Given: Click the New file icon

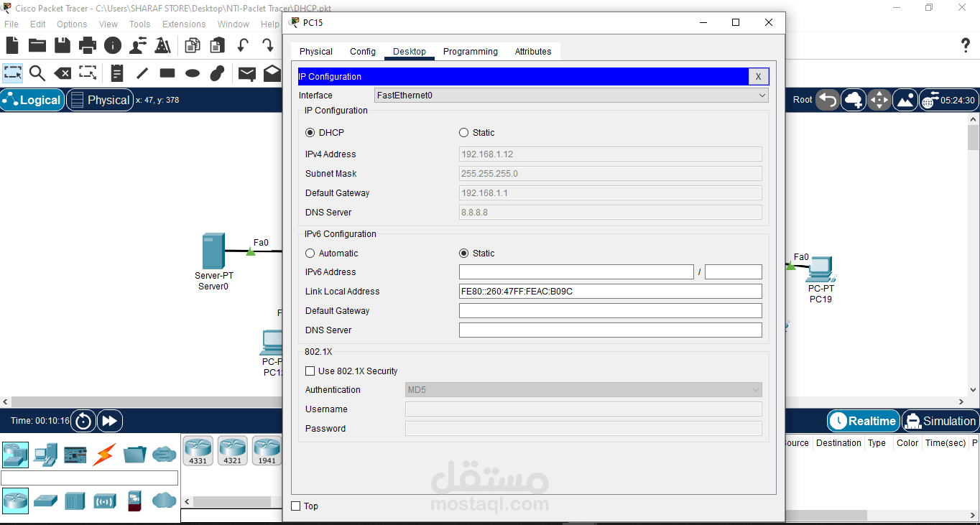Looking at the screenshot, I should click(12, 46).
